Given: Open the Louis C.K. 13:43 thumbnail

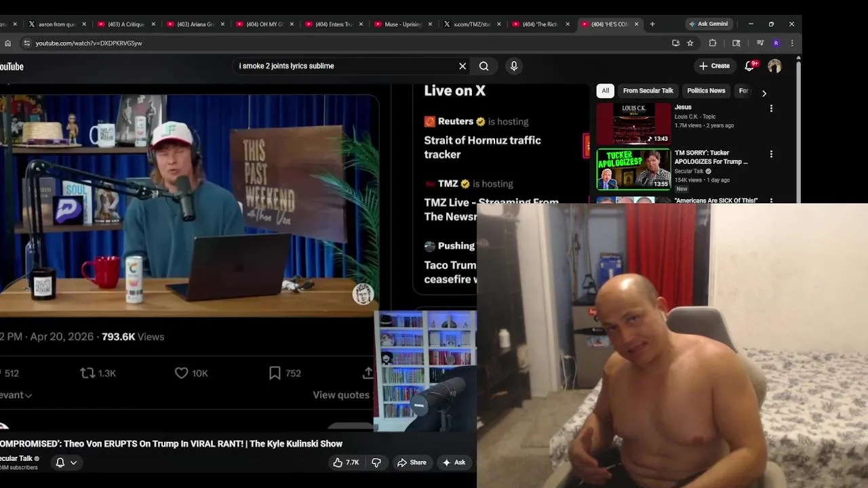Looking at the screenshot, I should coord(633,123).
